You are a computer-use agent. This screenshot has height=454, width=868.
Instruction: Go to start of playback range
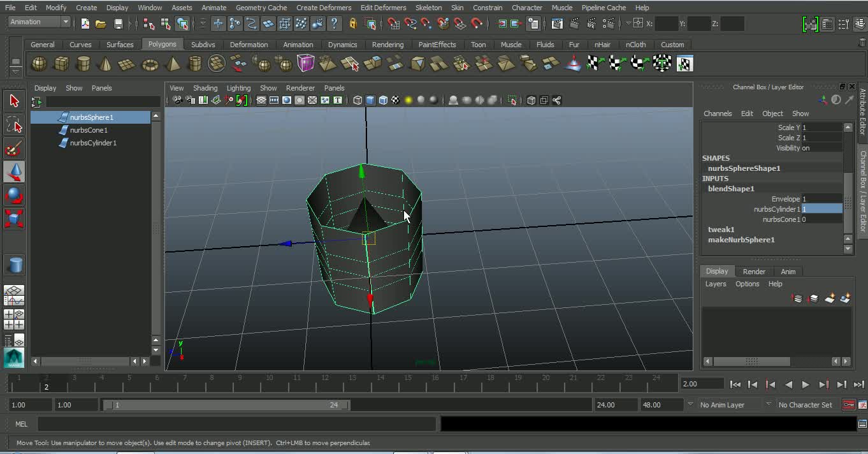[735, 384]
